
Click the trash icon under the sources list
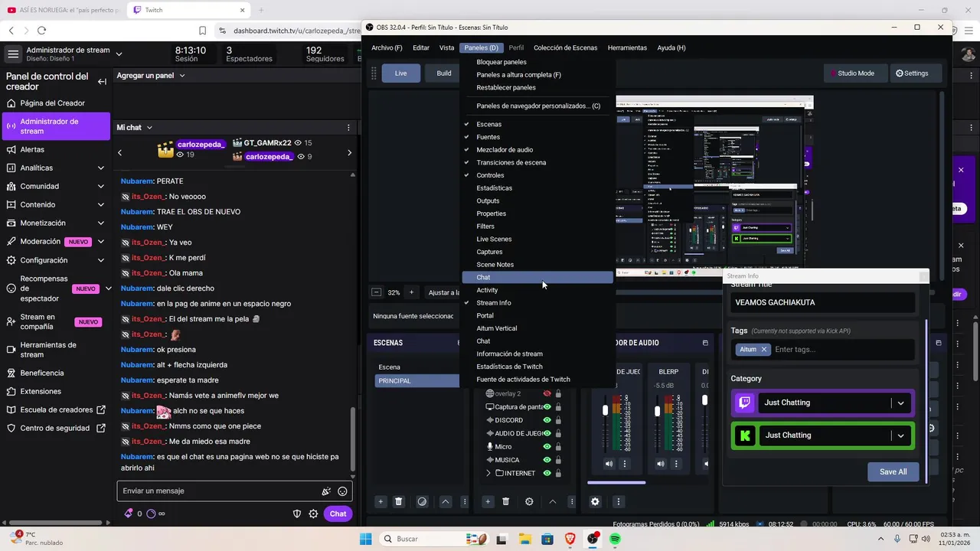coord(505,502)
